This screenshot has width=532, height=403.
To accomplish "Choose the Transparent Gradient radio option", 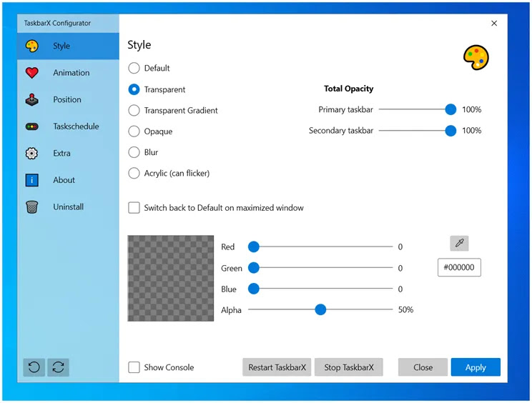I will (x=134, y=111).
